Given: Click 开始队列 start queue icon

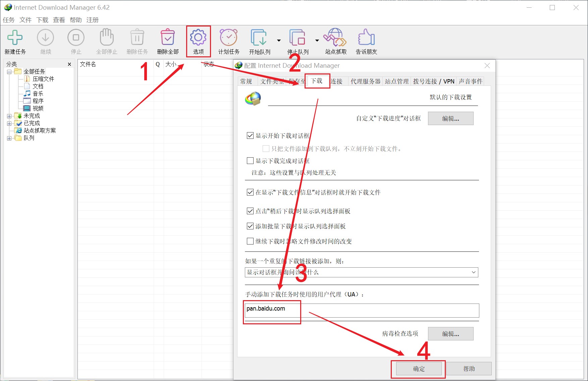Looking at the screenshot, I should pos(259,37).
